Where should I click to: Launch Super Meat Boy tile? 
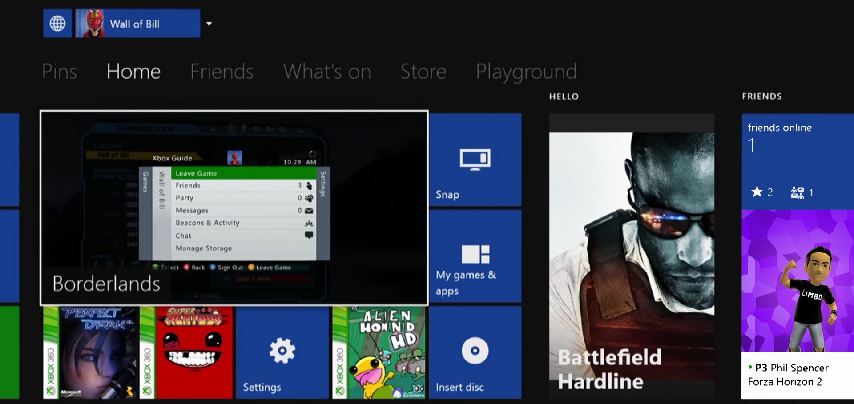click(x=185, y=351)
